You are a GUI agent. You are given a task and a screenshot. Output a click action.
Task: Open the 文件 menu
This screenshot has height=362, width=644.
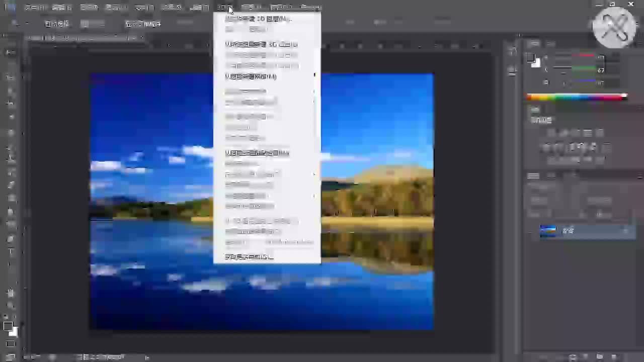[34, 8]
